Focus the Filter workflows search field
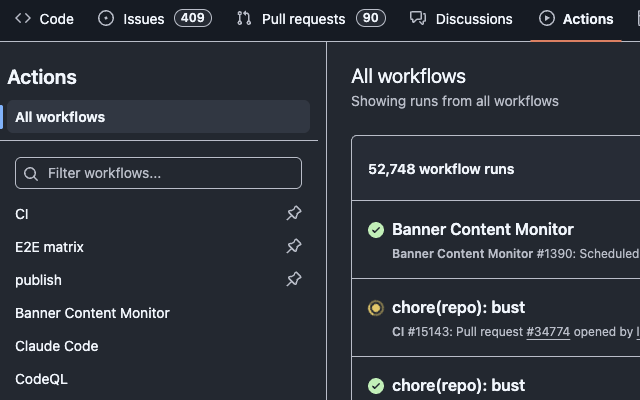The image size is (640, 400). (x=158, y=173)
